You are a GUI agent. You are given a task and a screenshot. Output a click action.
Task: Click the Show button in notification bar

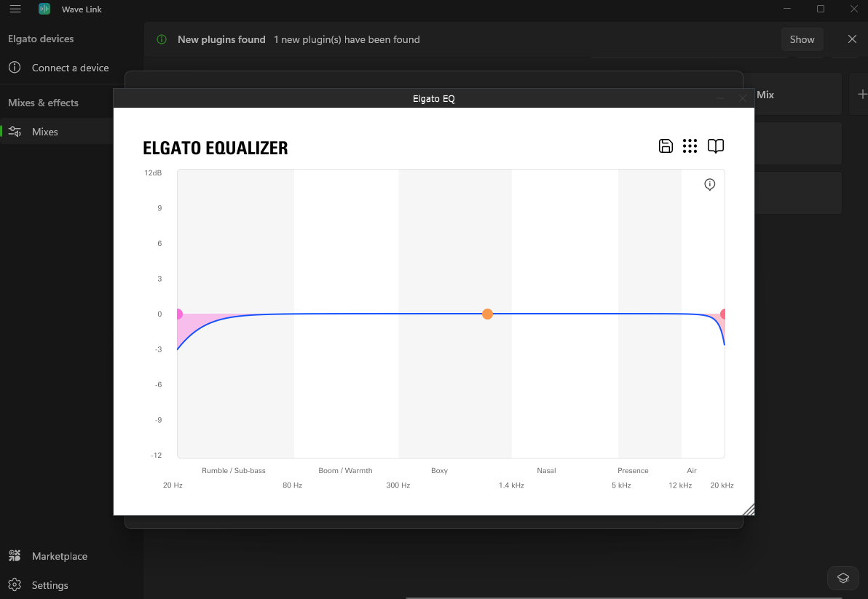tap(802, 39)
